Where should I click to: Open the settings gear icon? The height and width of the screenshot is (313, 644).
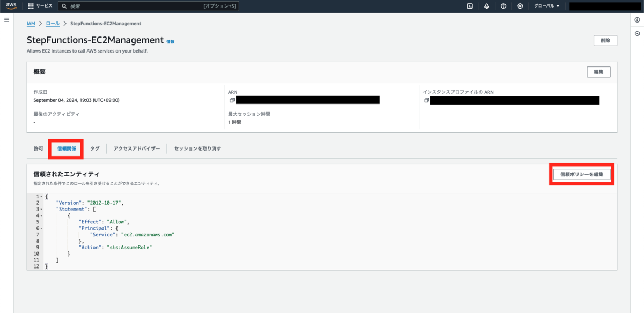pos(520,6)
